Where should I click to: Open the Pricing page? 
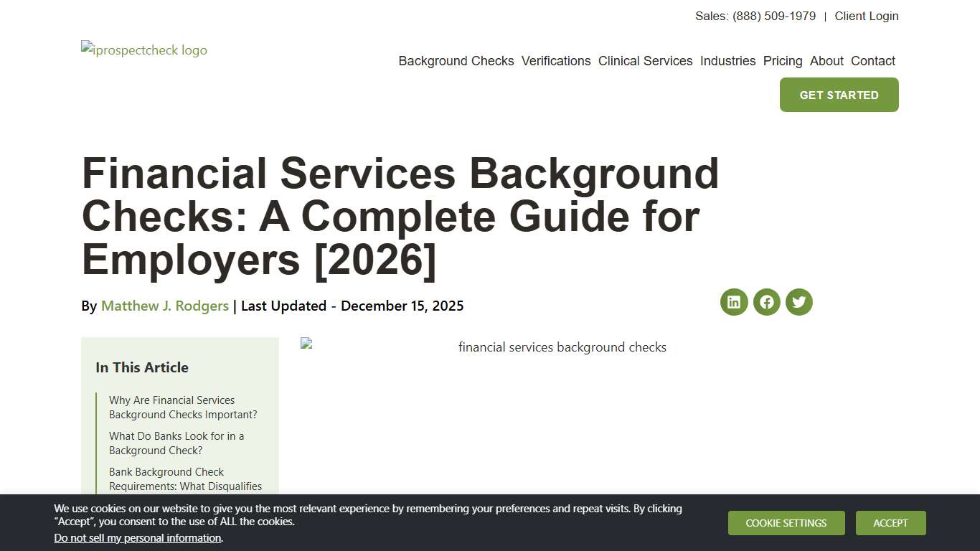(783, 61)
